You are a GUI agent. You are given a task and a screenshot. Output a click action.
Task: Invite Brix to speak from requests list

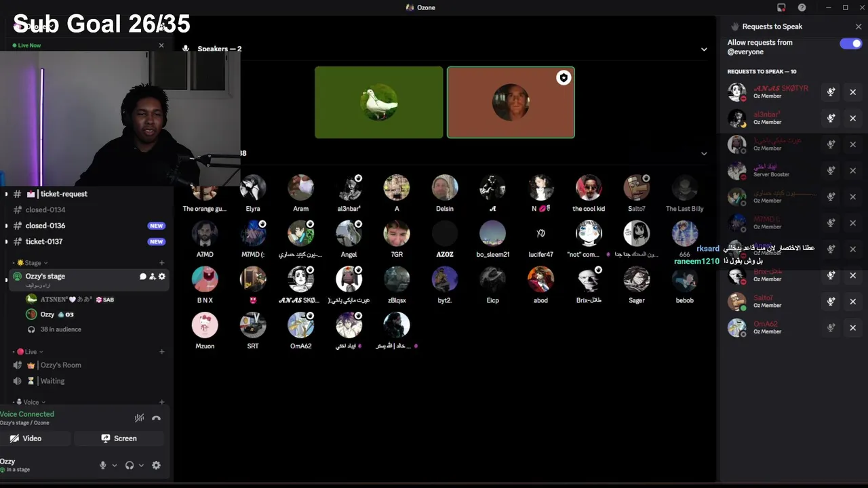[831, 275]
